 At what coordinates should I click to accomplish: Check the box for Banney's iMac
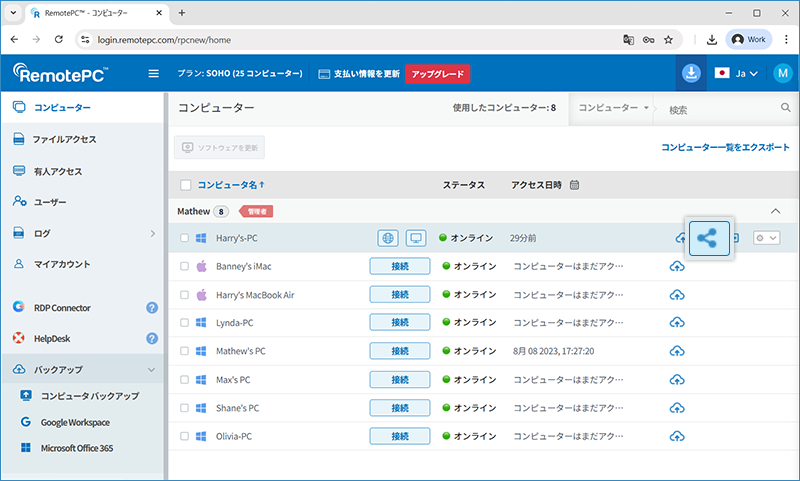click(x=185, y=266)
